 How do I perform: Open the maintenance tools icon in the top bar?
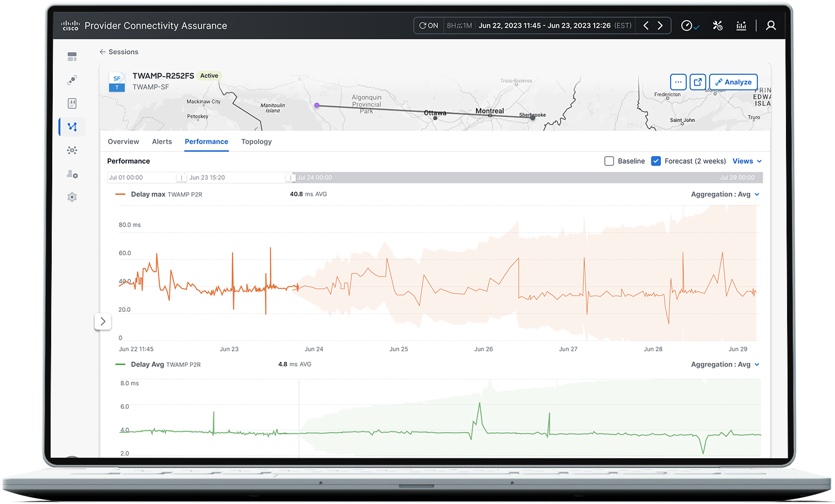tap(718, 25)
